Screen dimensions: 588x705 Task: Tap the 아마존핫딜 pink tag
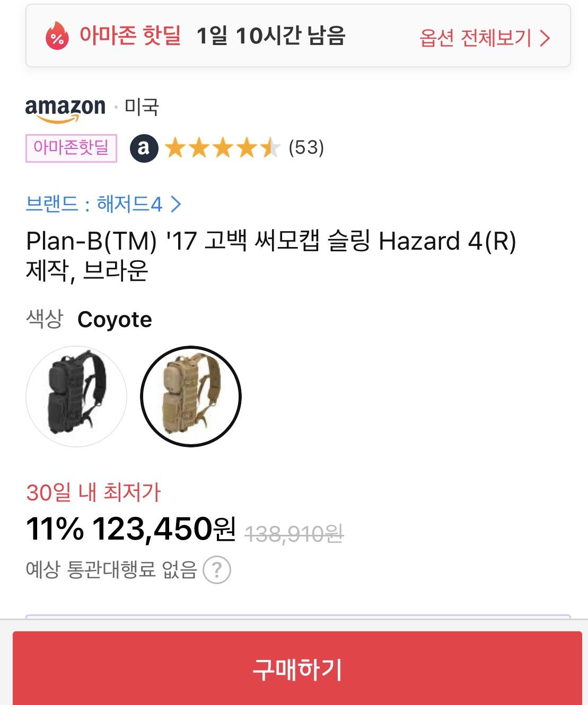tap(71, 148)
